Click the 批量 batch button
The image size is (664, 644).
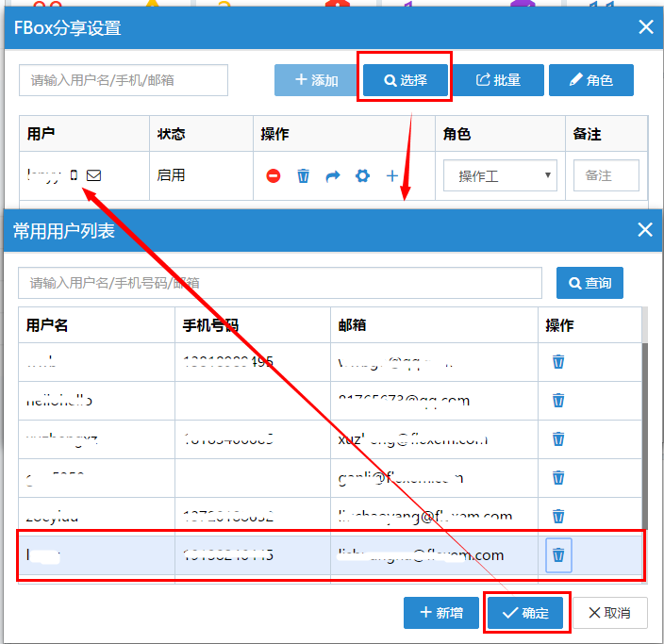(x=498, y=80)
